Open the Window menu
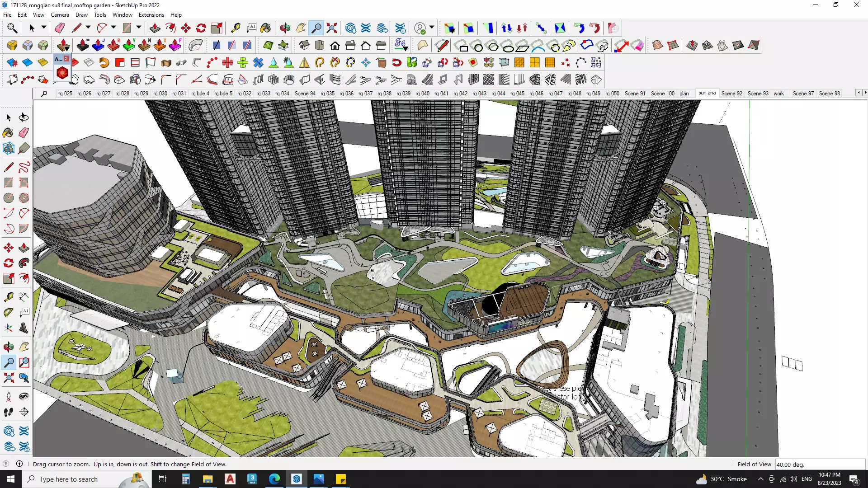868x488 pixels. click(123, 15)
